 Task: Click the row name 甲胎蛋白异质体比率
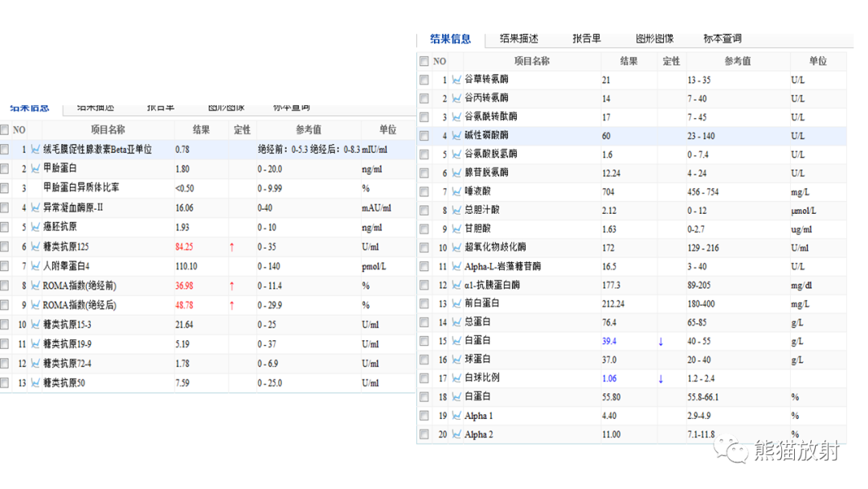[x=81, y=187]
